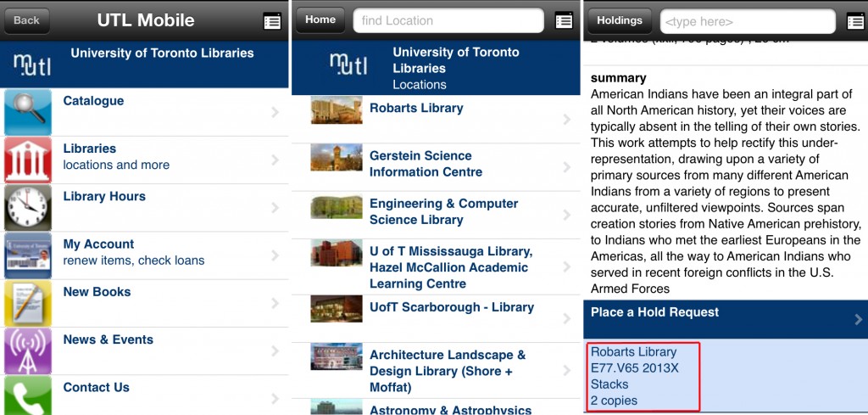
Task: Tap the chevron on the Robarts Library row
Action: click(566, 120)
